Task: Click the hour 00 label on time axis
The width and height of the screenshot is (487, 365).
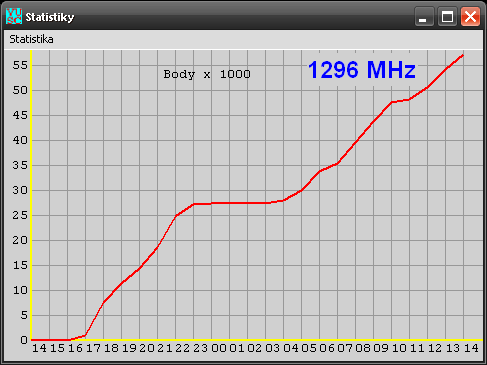Action: (219, 348)
